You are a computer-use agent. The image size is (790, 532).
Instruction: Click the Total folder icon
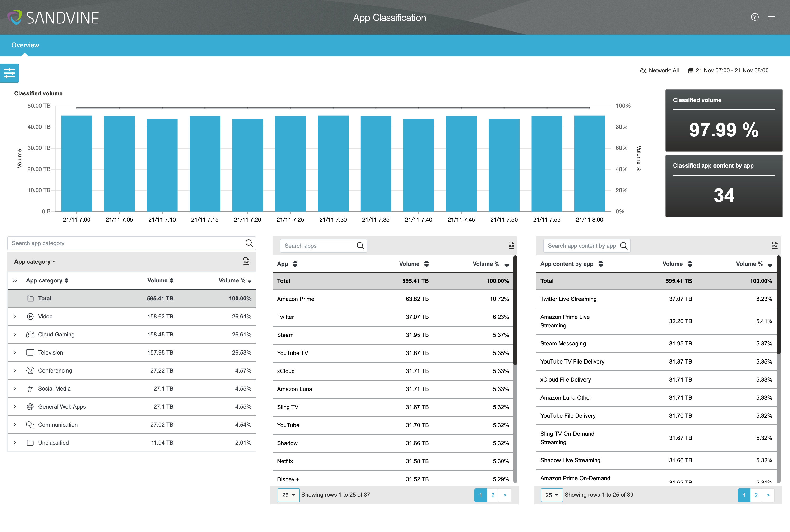coord(30,299)
